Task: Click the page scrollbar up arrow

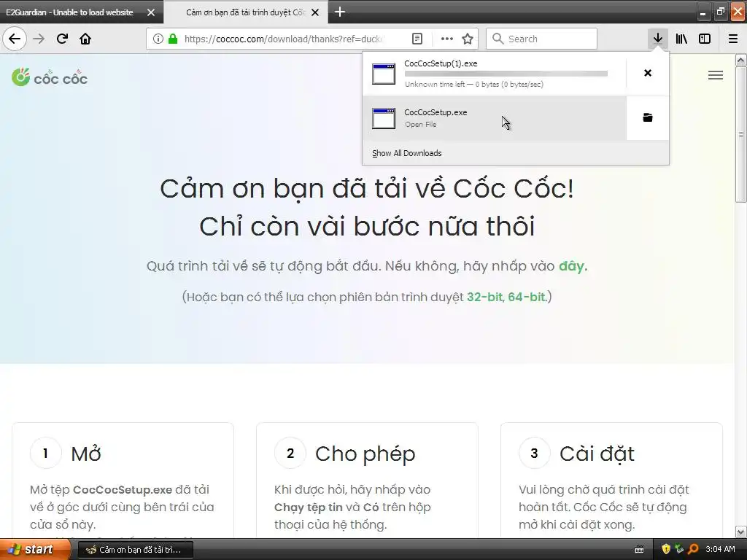Action: point(740,60)
